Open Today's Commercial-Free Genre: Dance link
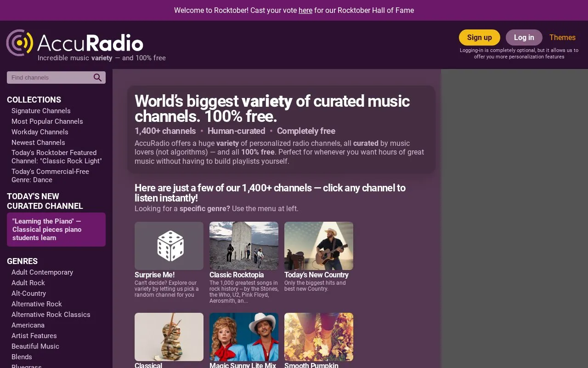The image size is (588, 368). coord(50,176)
